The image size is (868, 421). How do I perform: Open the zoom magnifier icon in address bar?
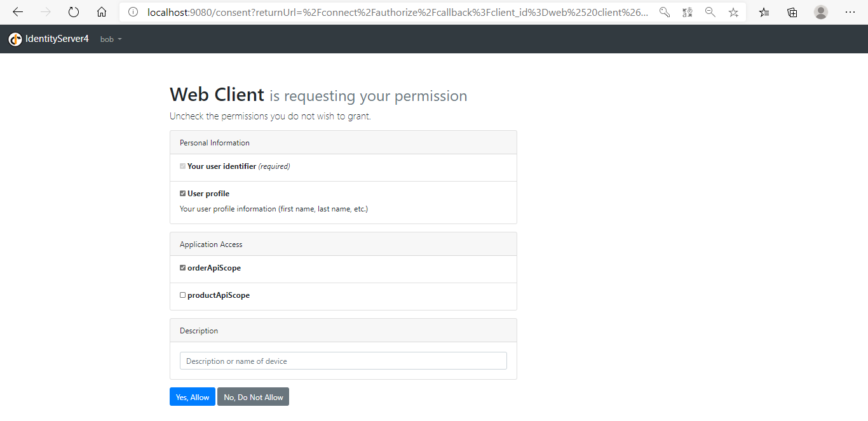click(x=710, y=12)
